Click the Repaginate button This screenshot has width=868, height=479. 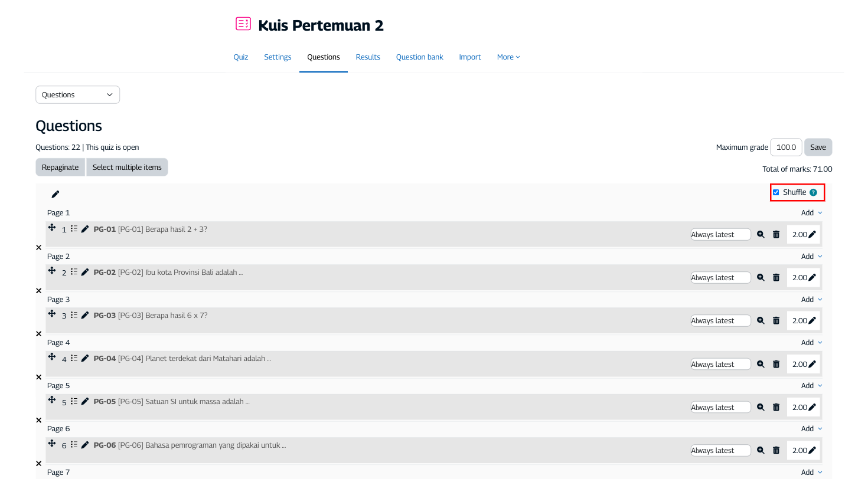(x=60, y=168)
